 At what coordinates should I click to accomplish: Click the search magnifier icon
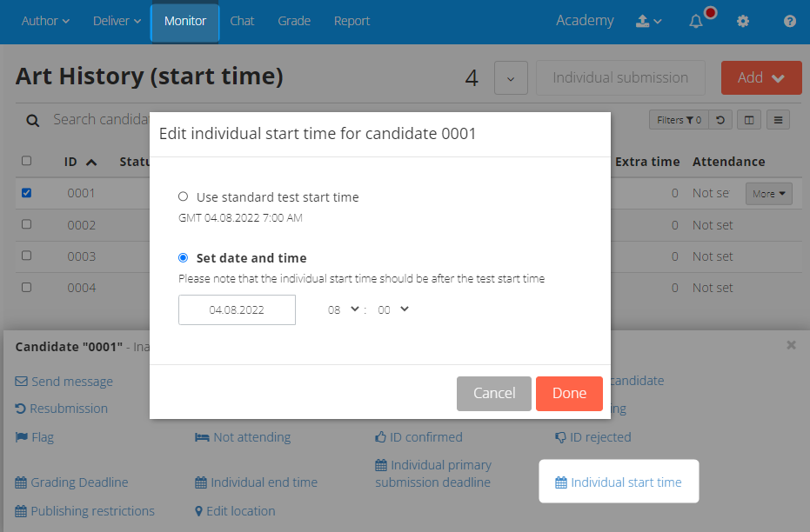pyautogui.click(x=32, y=121)
